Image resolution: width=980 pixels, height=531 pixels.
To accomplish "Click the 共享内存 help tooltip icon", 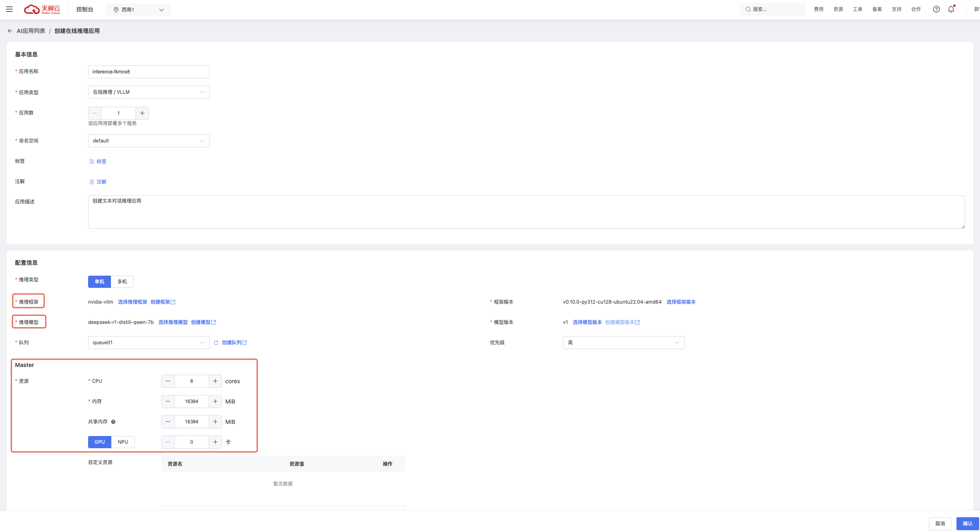I will 113,422.
